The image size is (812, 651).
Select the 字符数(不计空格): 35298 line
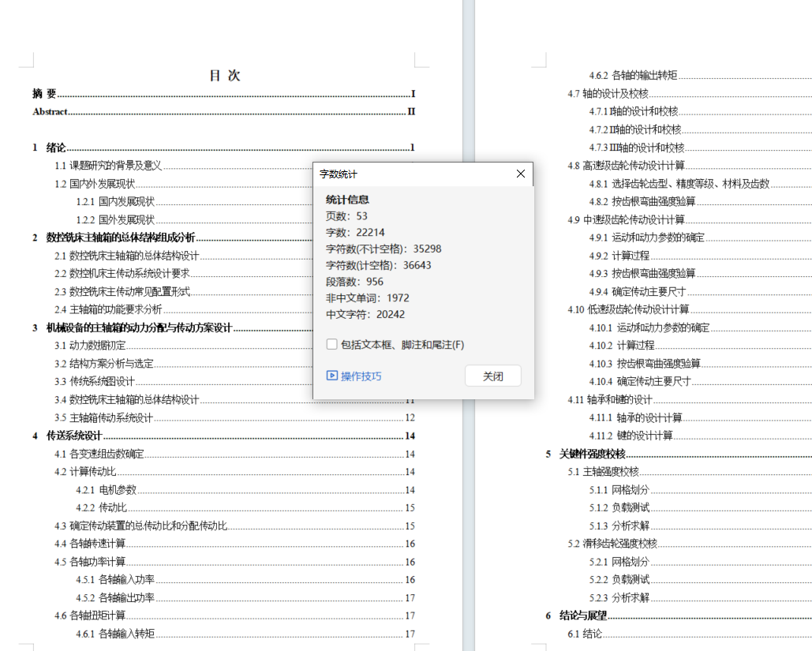point(384,249)
